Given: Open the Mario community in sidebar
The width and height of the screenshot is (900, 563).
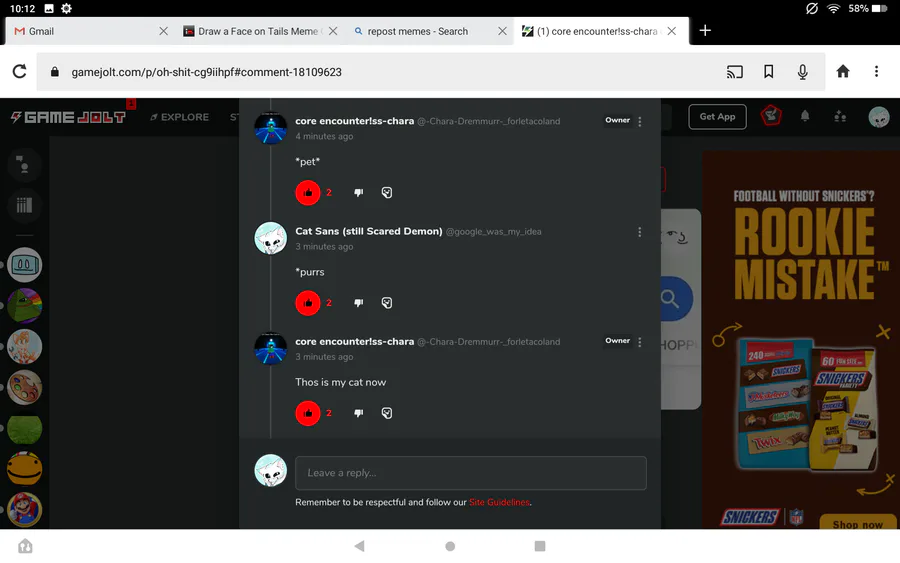Looking at the screenshot, I should pos(25,510).
